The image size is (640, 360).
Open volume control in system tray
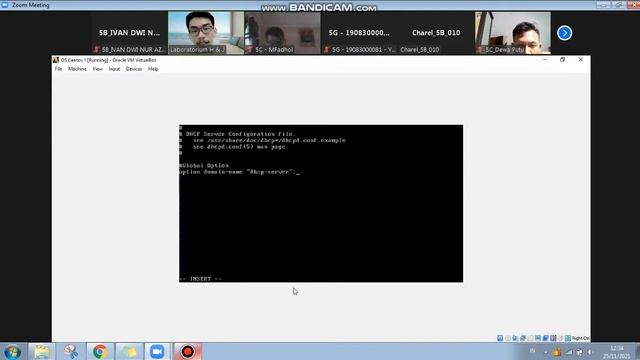pos(590,352)
